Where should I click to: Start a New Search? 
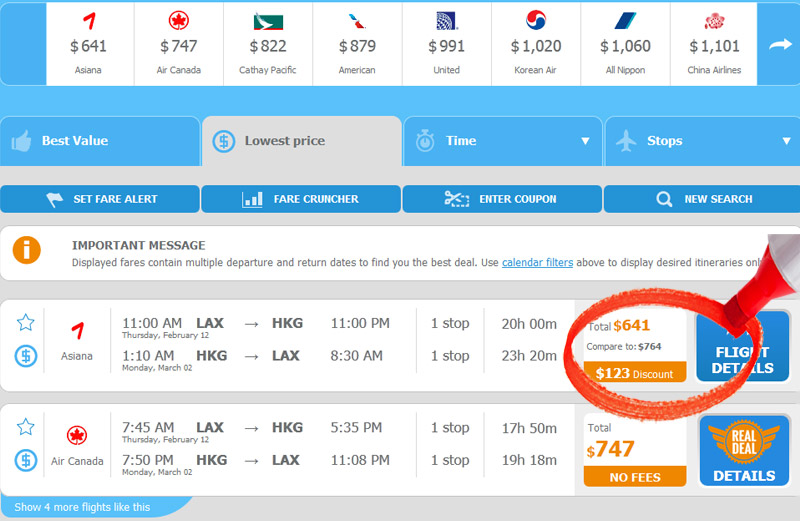tap(702, 199)
